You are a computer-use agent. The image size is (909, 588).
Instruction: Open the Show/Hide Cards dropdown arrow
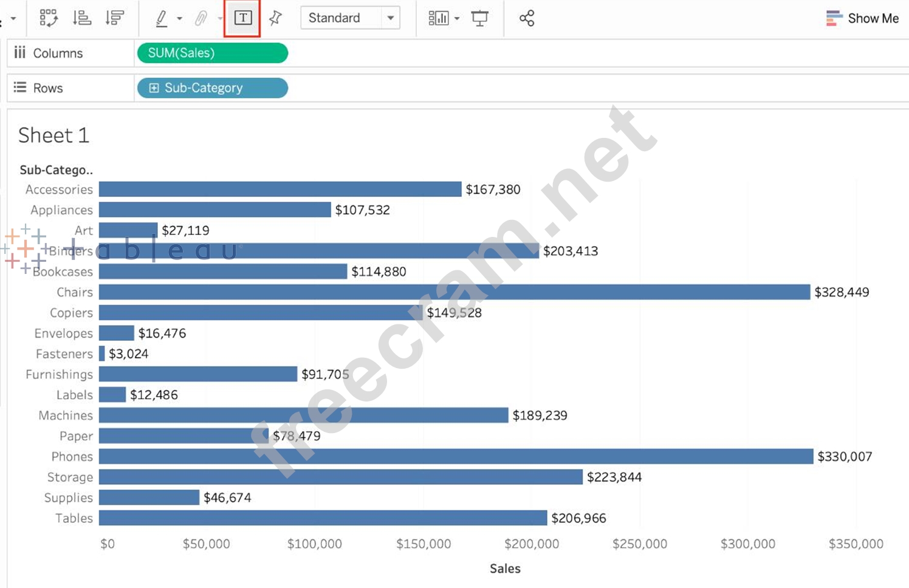[457, 19]
